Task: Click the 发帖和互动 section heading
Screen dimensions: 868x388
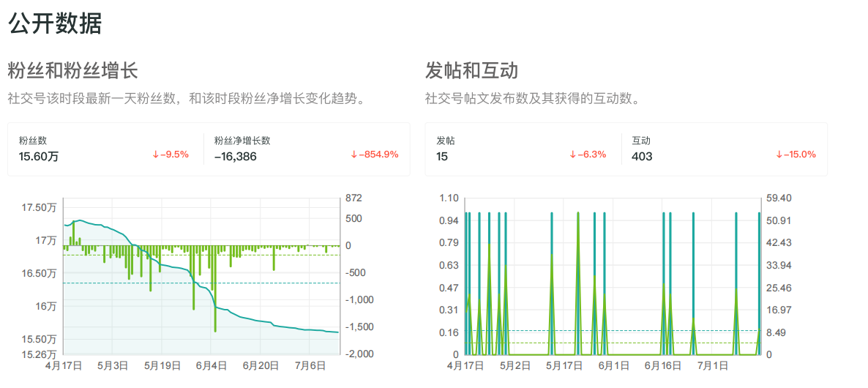Action: pos(471,71)
